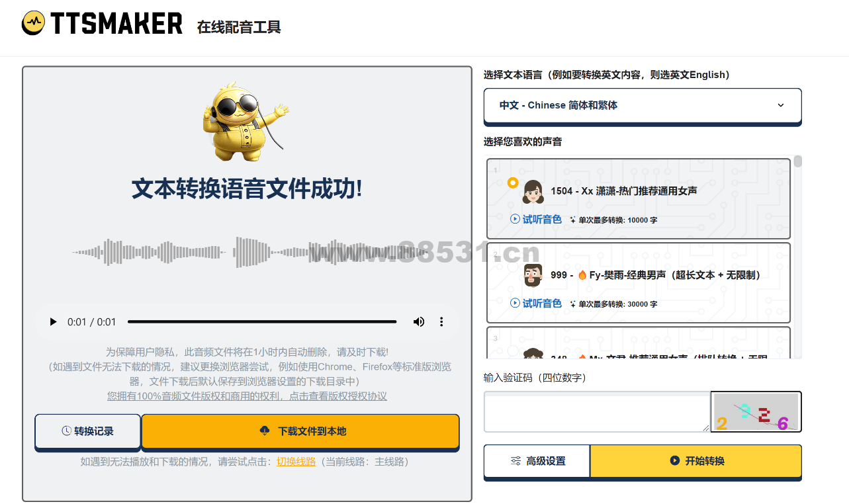Click the 在线配音工具 subtitle text
This screenshot has height=504, width=849.
point(239,27)
